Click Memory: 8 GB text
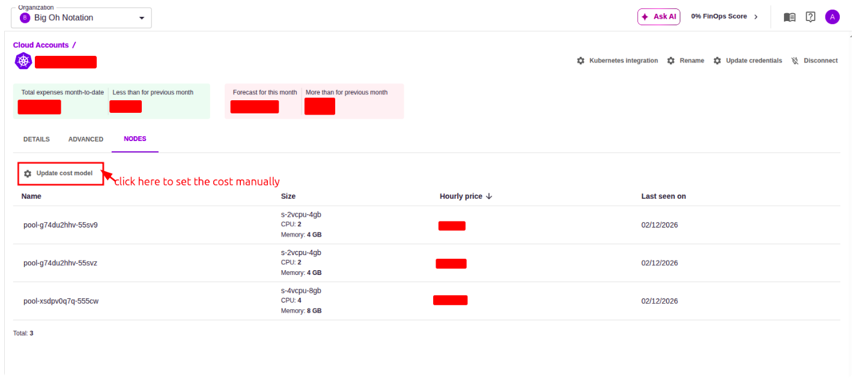This screenshot has width=868, height=383. [x=302, y=311]
